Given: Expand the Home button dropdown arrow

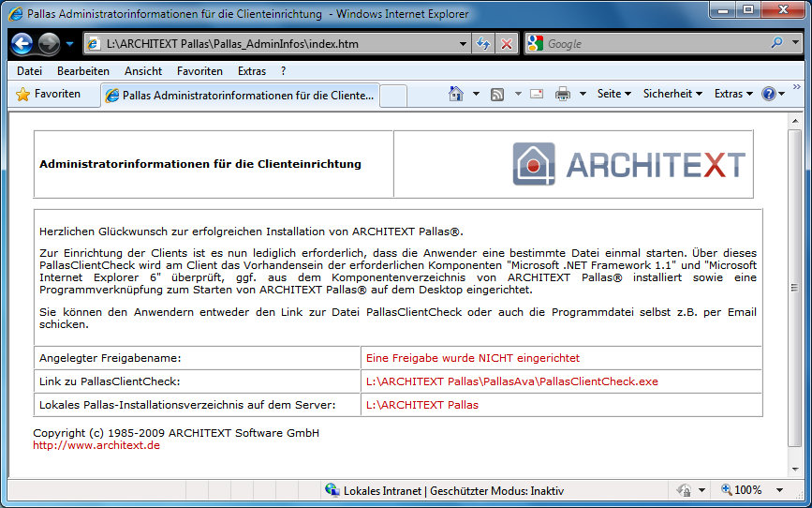Looking at the screenshot, I should click(x=476, y=94).
